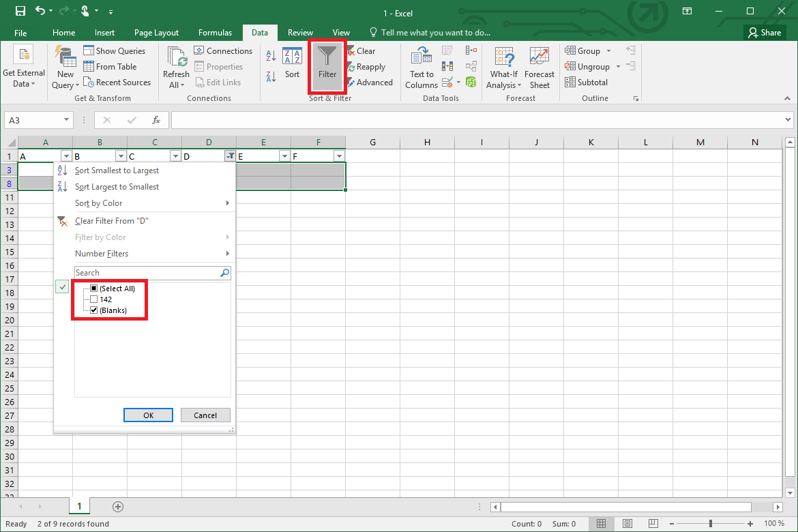Viewport: 798px width, 532px height.
Task: Cancel the filter dialog
Action: click(x=205, y=415)
